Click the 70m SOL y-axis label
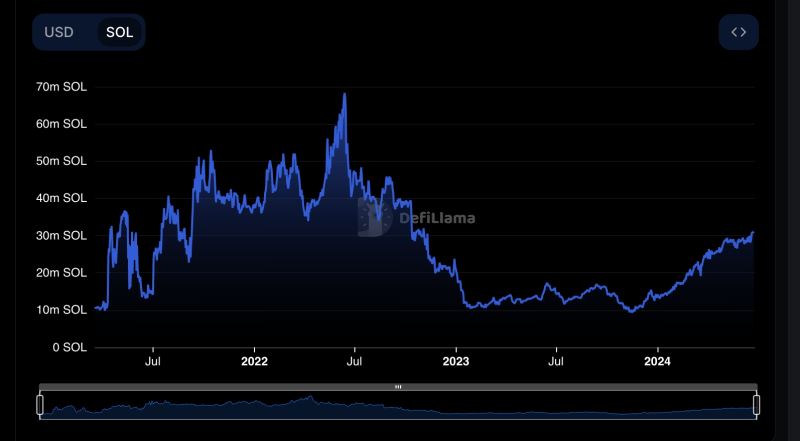 pos(61,87)
